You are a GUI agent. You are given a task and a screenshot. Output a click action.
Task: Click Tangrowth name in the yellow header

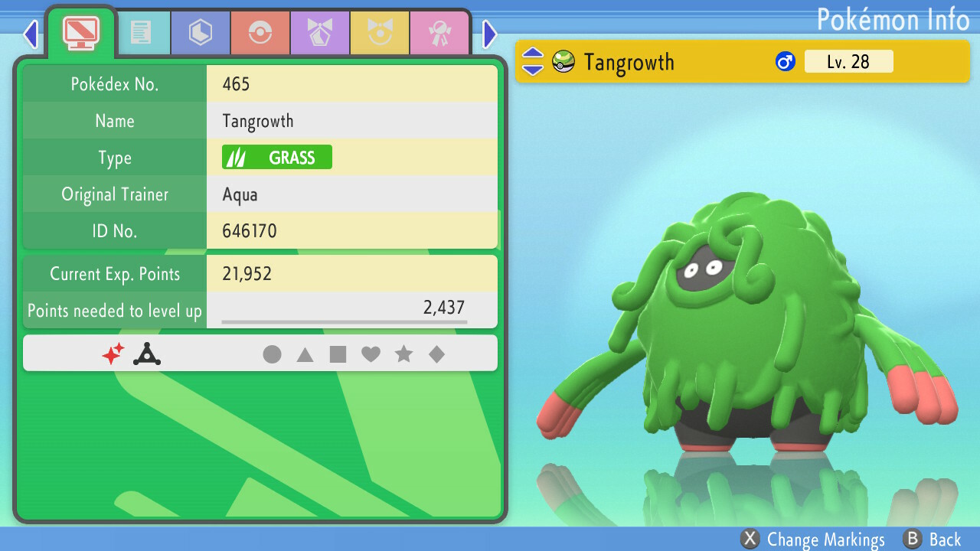coord(629,62)
